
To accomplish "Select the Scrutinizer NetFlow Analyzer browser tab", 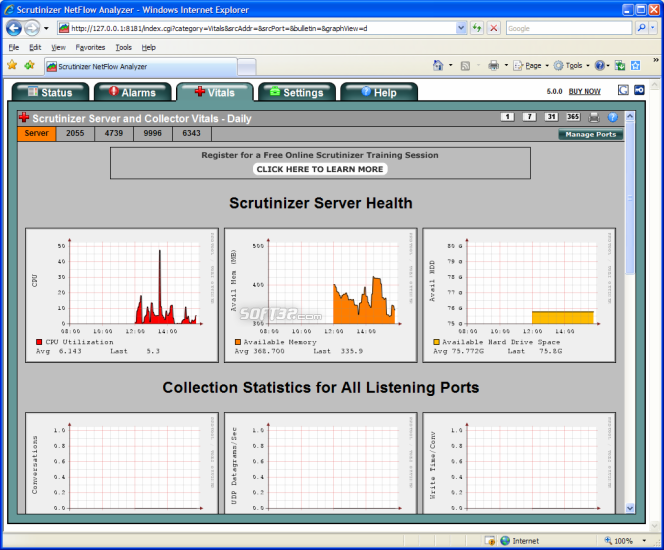I will (x=141, y=66).
